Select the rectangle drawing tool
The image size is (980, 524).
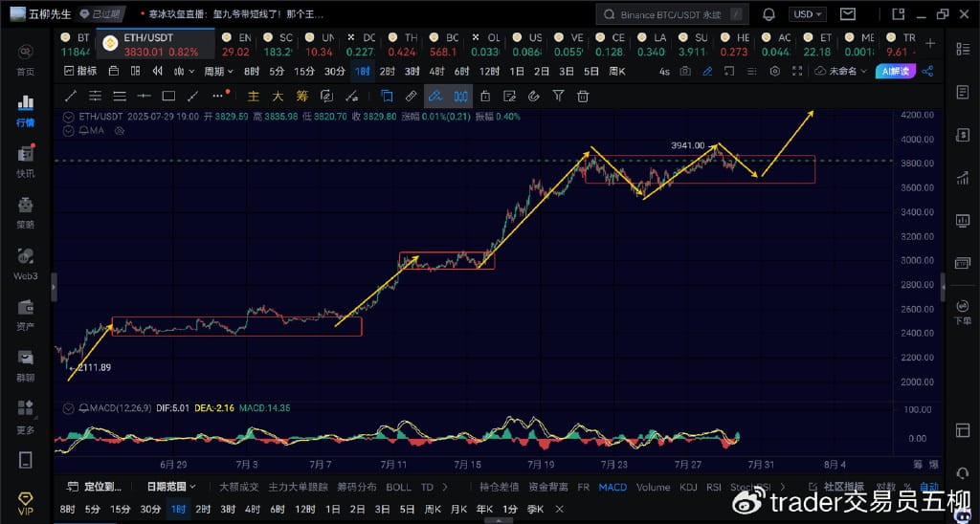(168, 97)
